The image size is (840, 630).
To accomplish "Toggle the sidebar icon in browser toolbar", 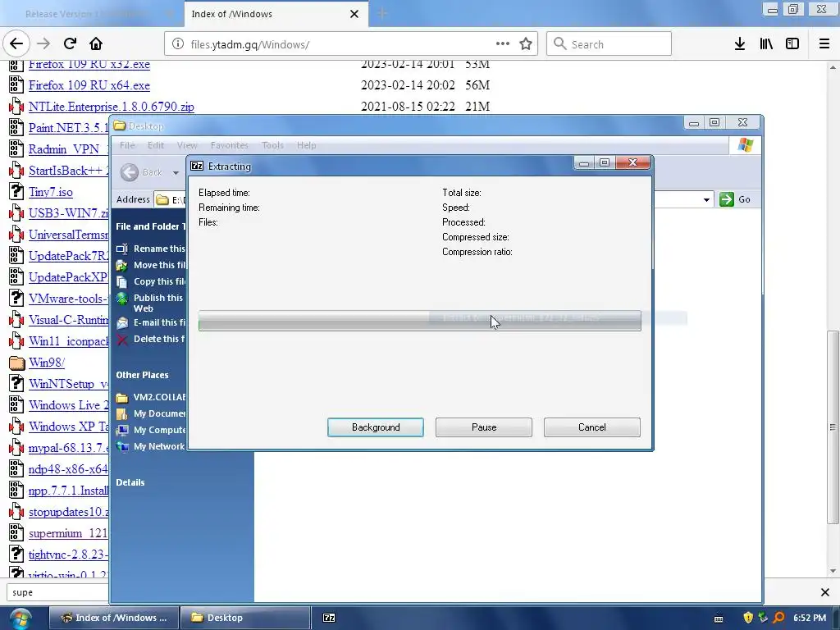I will point(792,44).
